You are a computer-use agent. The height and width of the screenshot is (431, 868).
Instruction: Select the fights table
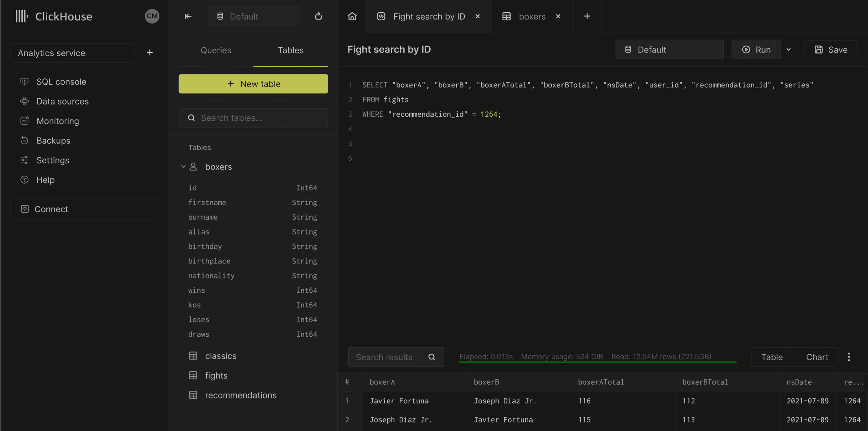click(x=216, y=376)
